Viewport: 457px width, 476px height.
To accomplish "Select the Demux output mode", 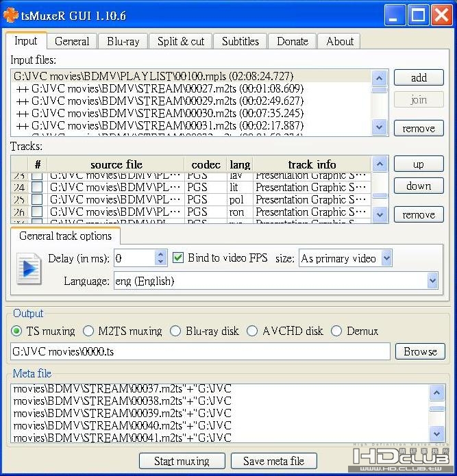I will (336, 331).
